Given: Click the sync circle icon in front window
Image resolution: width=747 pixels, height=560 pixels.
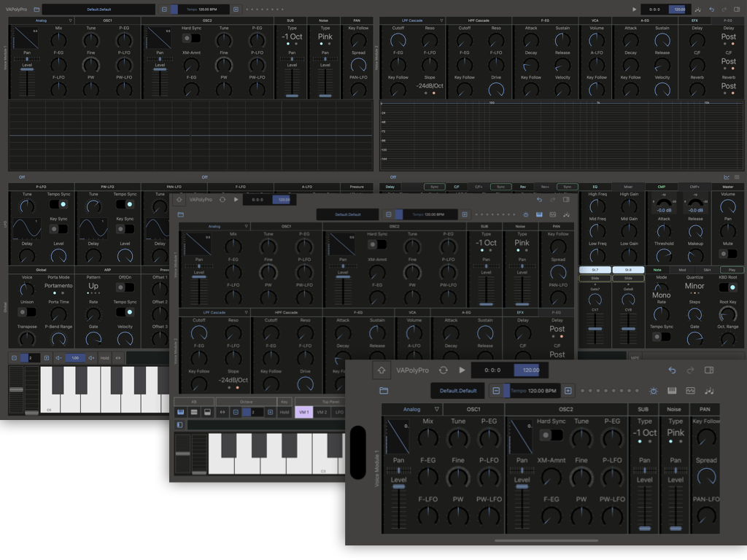Looking at the screenshot, I should pyautogui.click(x=444, y=370).
